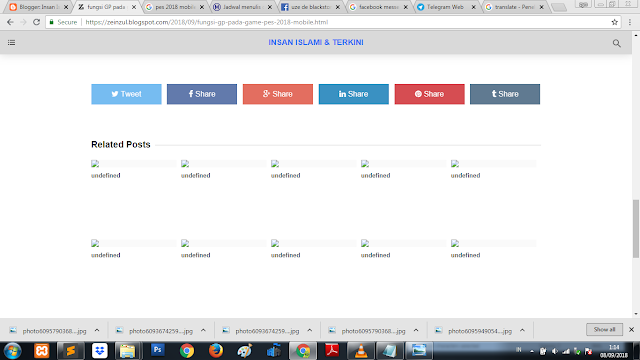640x360 pixels.
Task: Go back with the browser back arrow
Action: coord(10,22)
